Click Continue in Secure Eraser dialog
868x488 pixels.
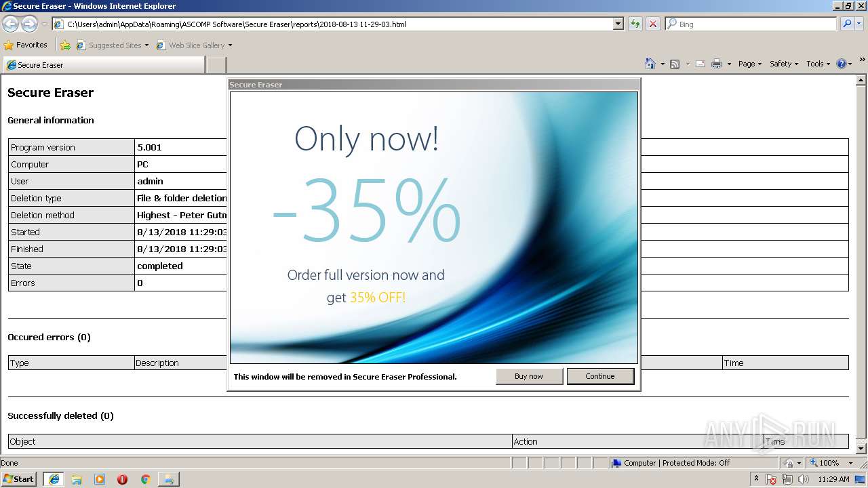(600, 376)
